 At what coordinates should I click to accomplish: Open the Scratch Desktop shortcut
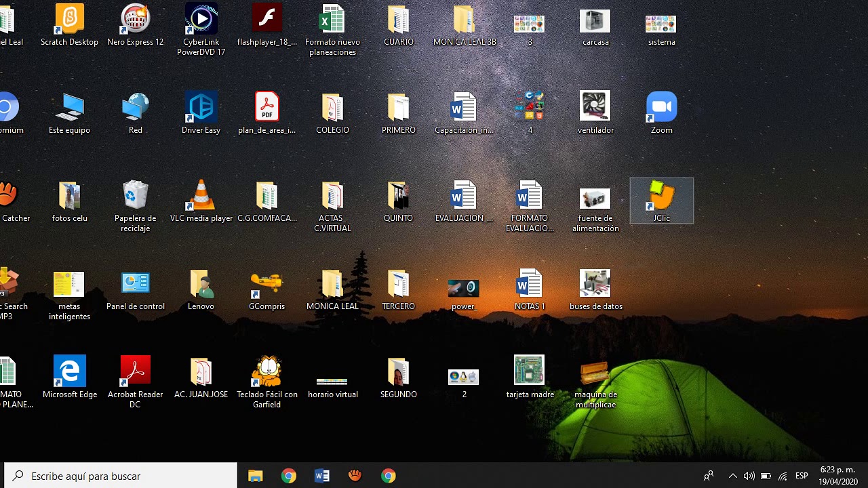(69, 26)
